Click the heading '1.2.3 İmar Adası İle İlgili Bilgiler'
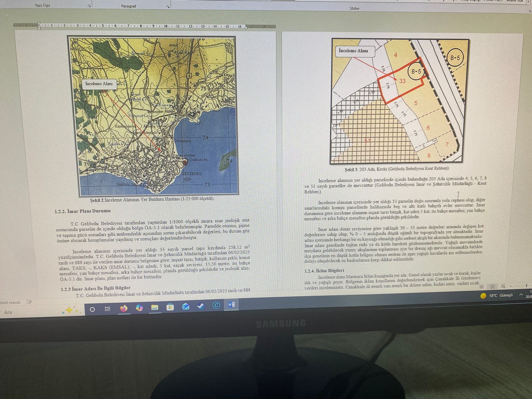Image resolution: width=532 pixels, height=399 pixels. tap(95, 288)
